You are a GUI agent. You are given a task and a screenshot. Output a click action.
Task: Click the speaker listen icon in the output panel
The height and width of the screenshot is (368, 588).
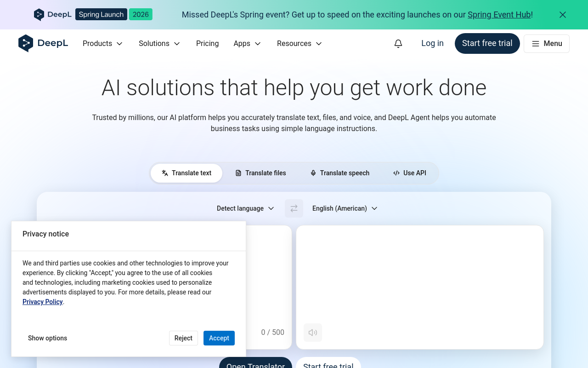tap(313, 333)
